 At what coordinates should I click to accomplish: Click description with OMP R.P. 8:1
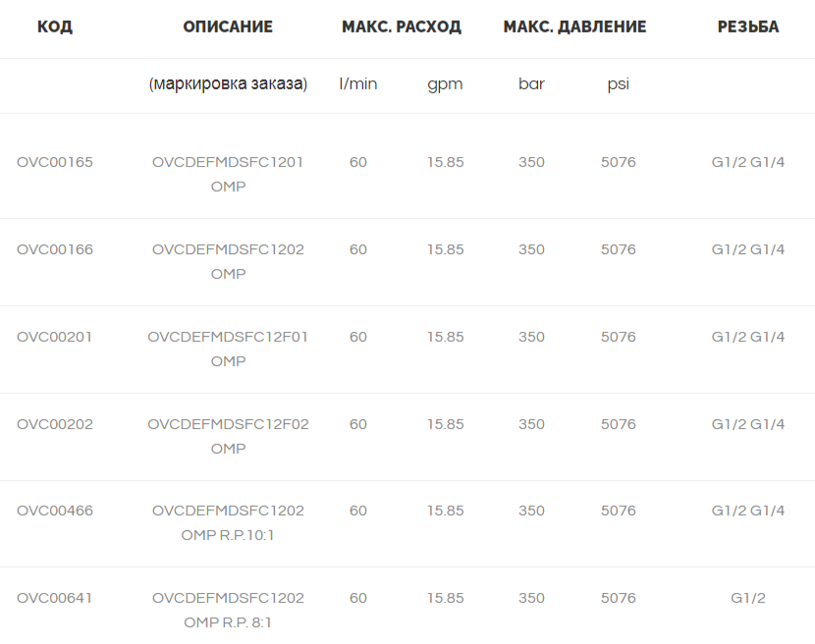click(x=228, y=610)
